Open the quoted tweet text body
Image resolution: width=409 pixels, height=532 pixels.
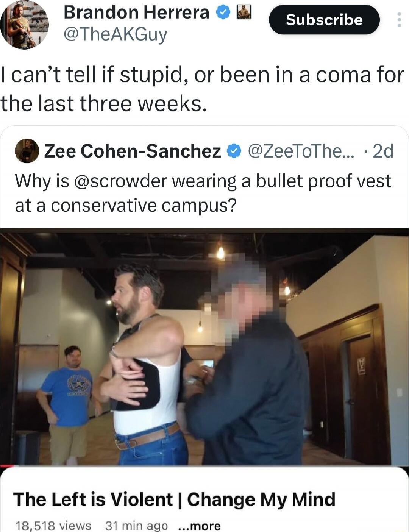(x=203, y=193)
